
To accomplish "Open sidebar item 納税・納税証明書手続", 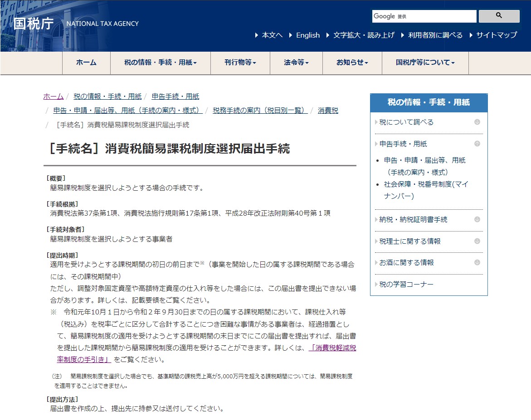I will pyautogui.click(x=413, y=220).
